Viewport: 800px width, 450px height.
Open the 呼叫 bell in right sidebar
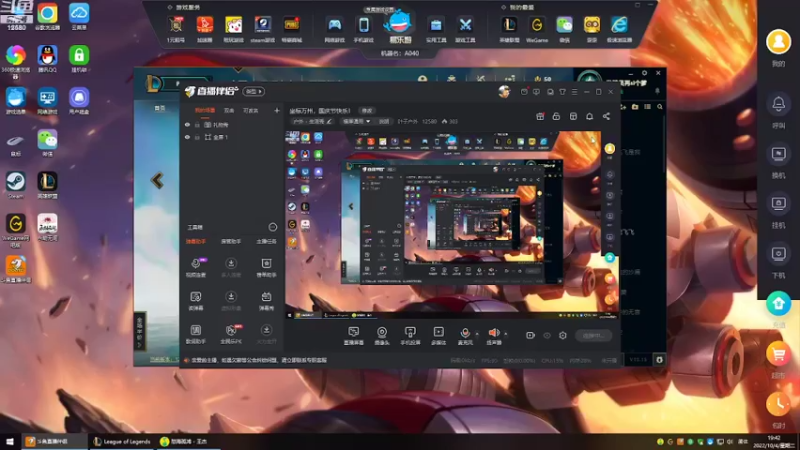(x=779, y=110)
